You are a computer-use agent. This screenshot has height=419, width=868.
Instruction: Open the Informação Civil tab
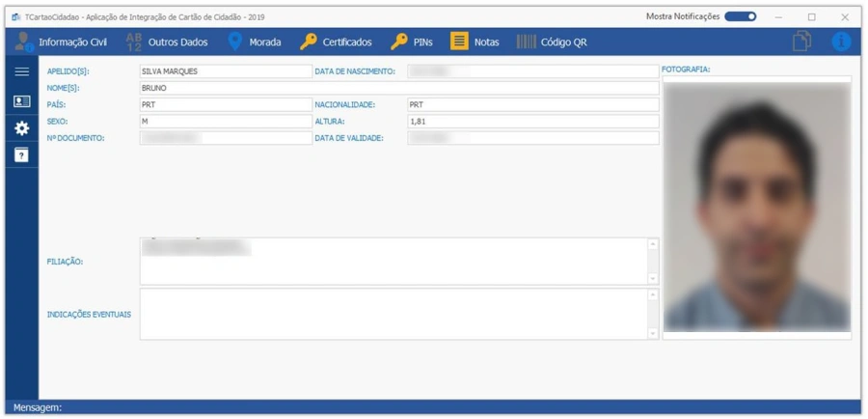62,42
